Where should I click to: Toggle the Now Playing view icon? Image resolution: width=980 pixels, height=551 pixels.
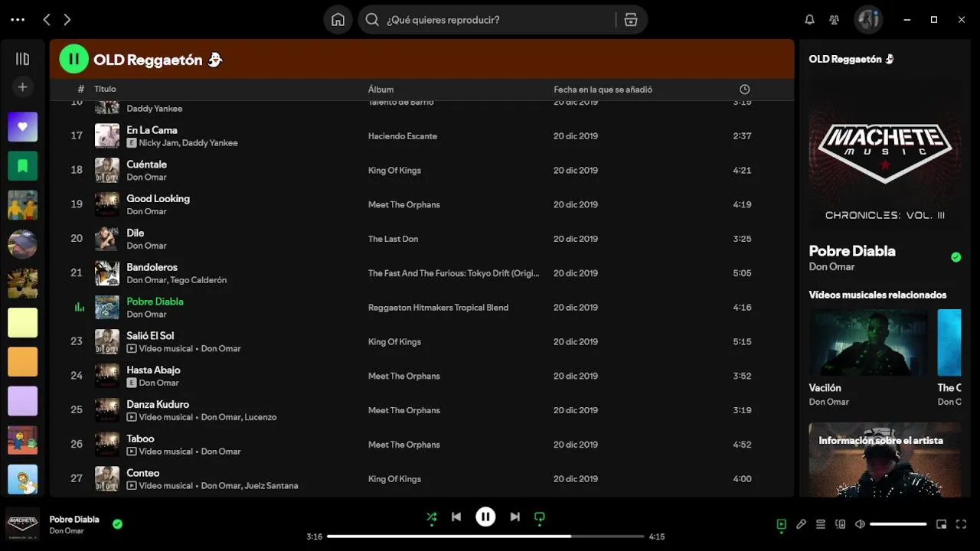[781, 524]
